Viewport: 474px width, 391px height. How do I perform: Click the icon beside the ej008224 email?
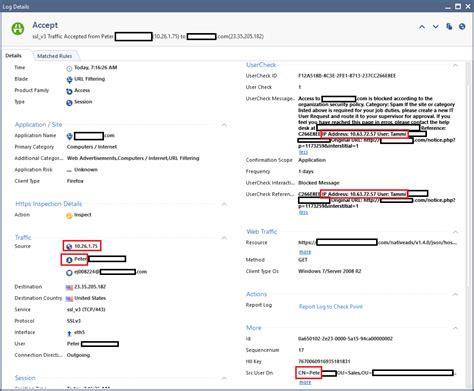(x=69, y=273)
